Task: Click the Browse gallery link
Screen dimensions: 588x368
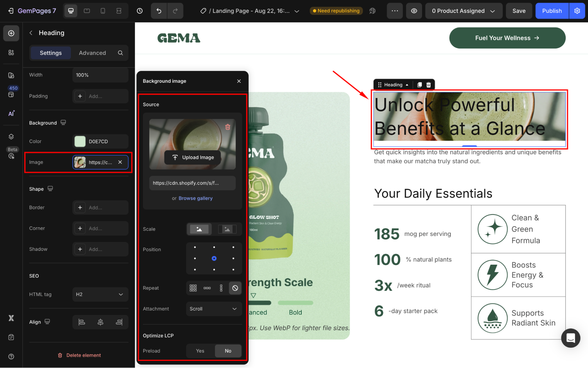Action: tap(195, 198)
